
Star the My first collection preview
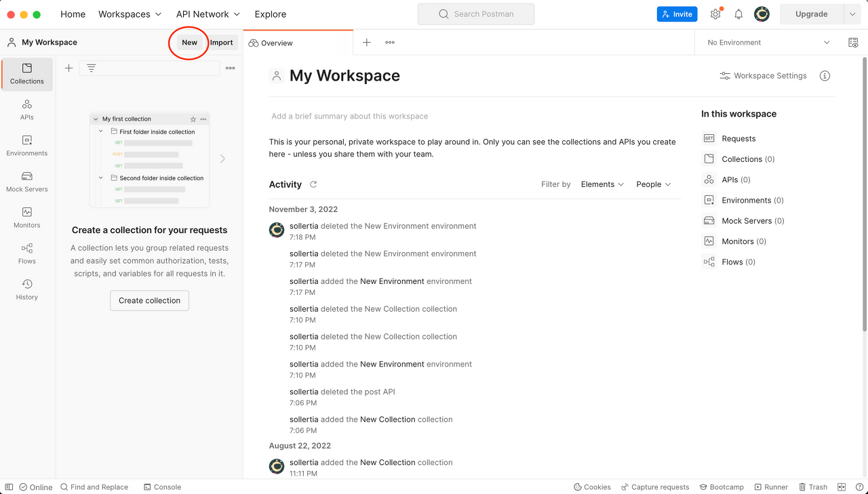tap(193, 119)
